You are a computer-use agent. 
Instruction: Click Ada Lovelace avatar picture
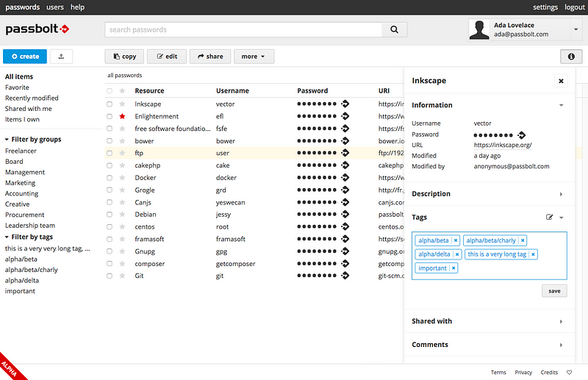point(479,29)
